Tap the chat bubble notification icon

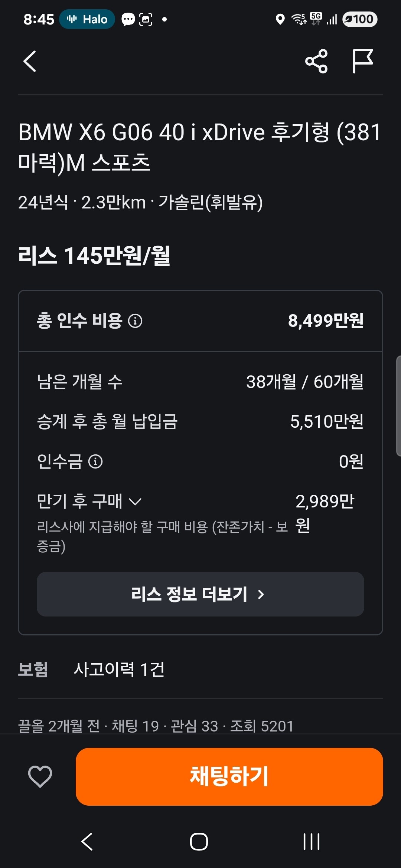128,19
